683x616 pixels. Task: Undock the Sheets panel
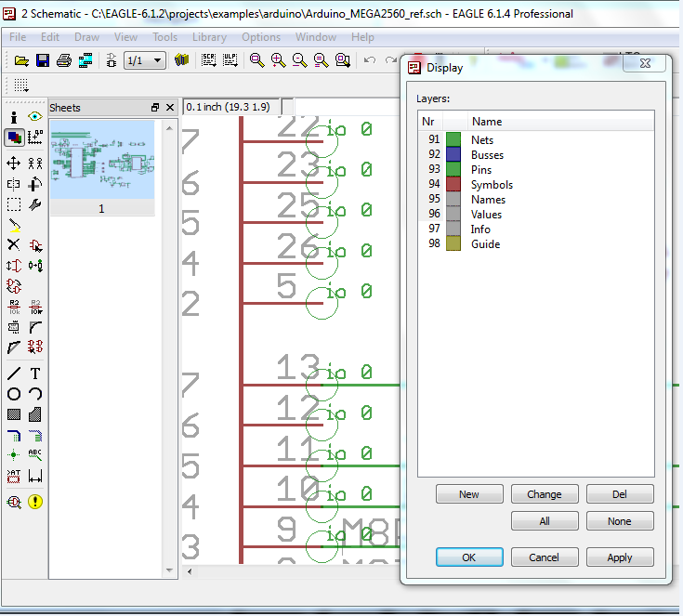(155, 108)
